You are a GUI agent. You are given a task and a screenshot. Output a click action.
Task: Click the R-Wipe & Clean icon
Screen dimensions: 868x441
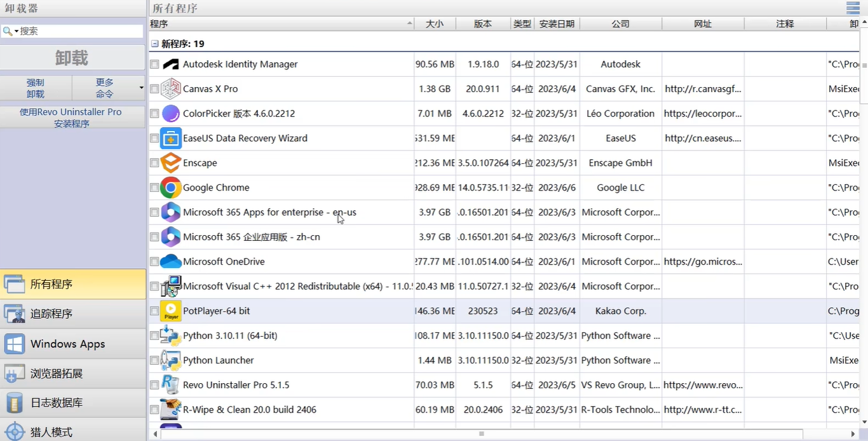coord(171,409)
